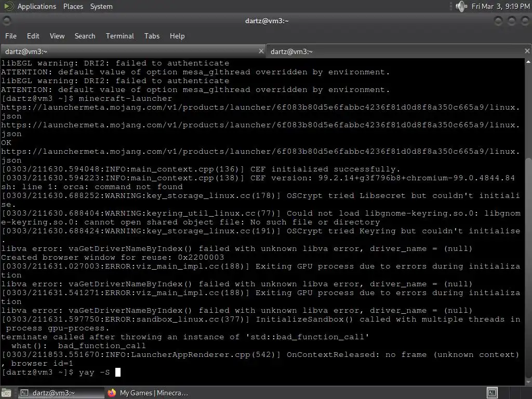Screen dimensions: 532x399
Task: Open the Applications menu
Action: (37, 6)
